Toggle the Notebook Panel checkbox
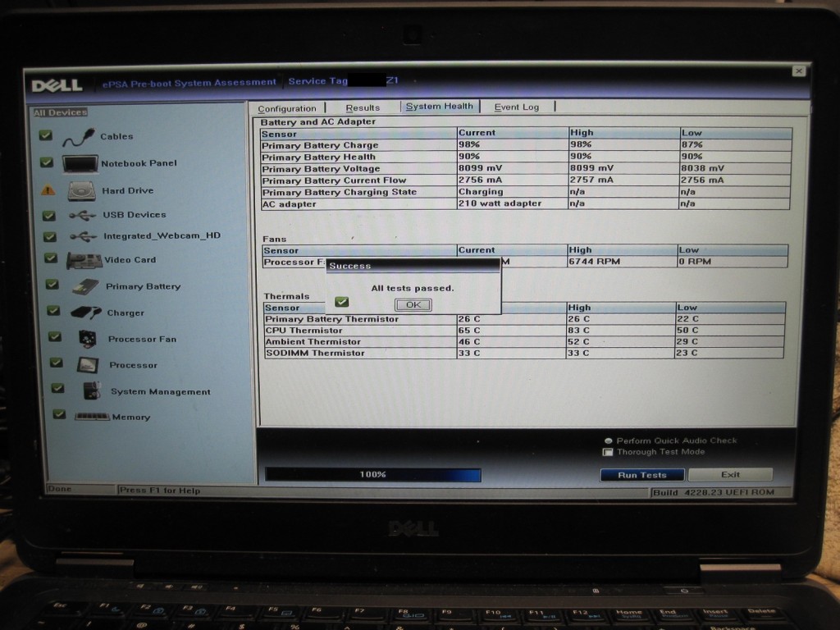The width and height of the screenshot is (840, 630). pyautogui.click(x=47, y=162)
